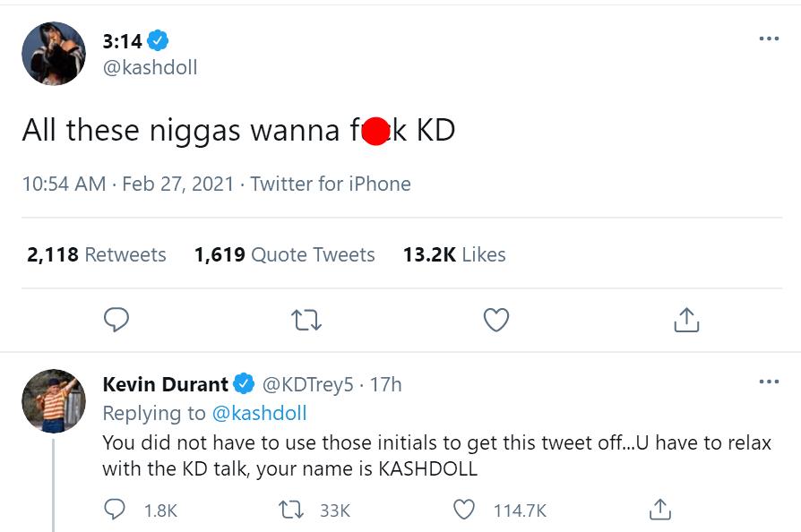Open the @kashdoll mention in the reply
The image size is (801, 532).
tap(259, 413)
